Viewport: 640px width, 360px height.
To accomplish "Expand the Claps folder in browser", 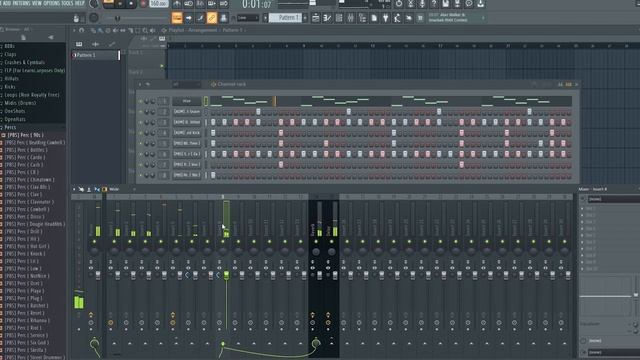I will point(10,54).
